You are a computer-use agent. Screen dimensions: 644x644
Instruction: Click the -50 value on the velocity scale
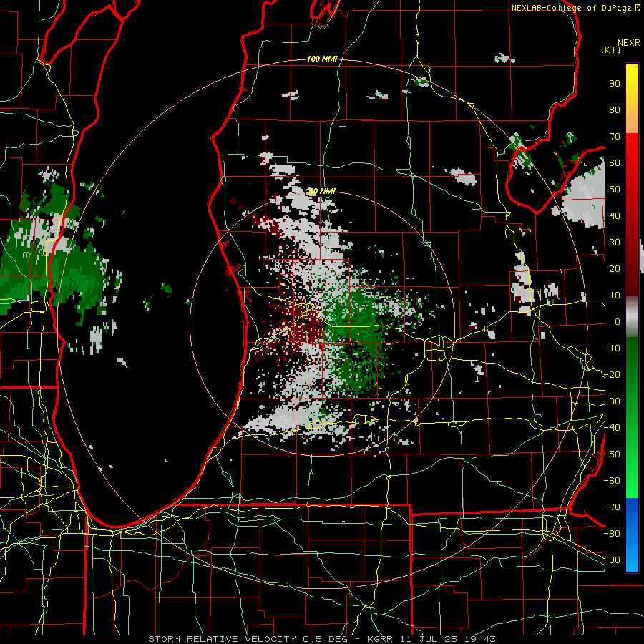pos(612,454)
